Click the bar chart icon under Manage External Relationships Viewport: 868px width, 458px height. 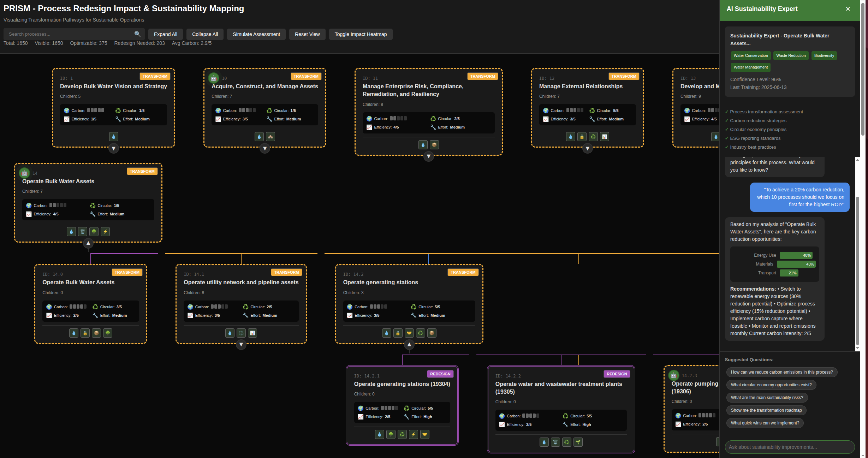[604, 137]
